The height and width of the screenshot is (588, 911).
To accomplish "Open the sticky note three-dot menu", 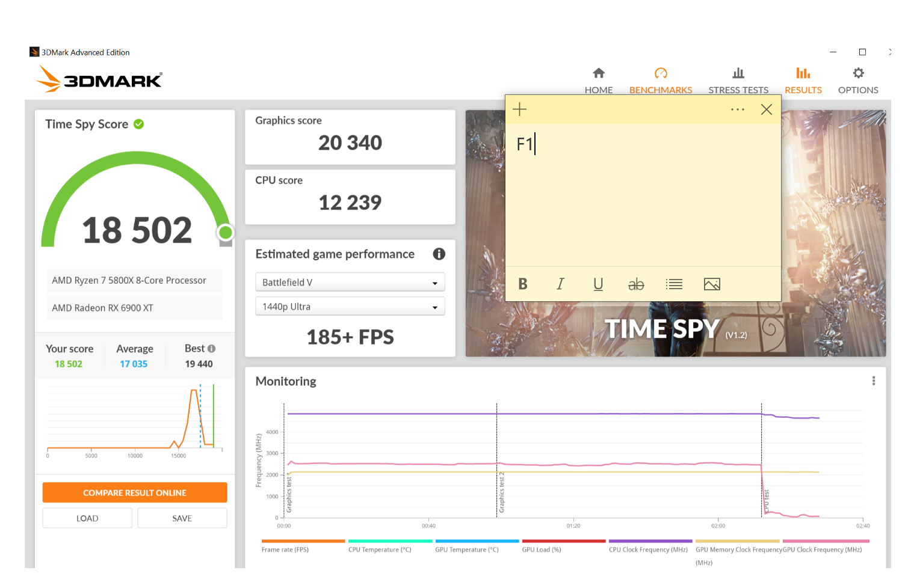I will tap(737, 109).
